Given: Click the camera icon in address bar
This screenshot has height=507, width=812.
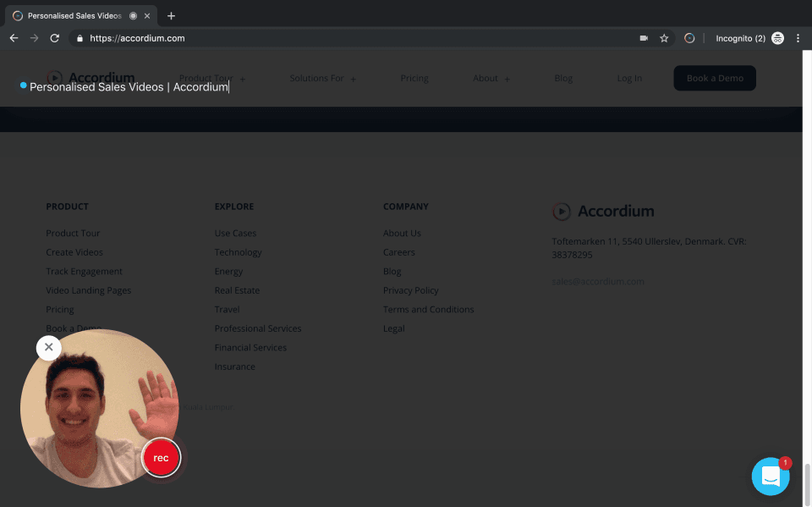Looking at the screenshot, I should pyautogui.click(x=644, y=38).
